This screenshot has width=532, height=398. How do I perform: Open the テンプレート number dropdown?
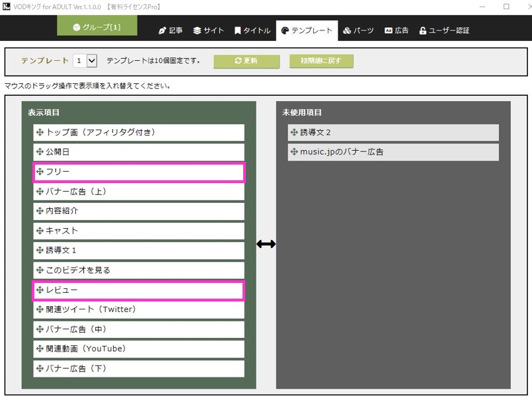(x=85, y=61)
